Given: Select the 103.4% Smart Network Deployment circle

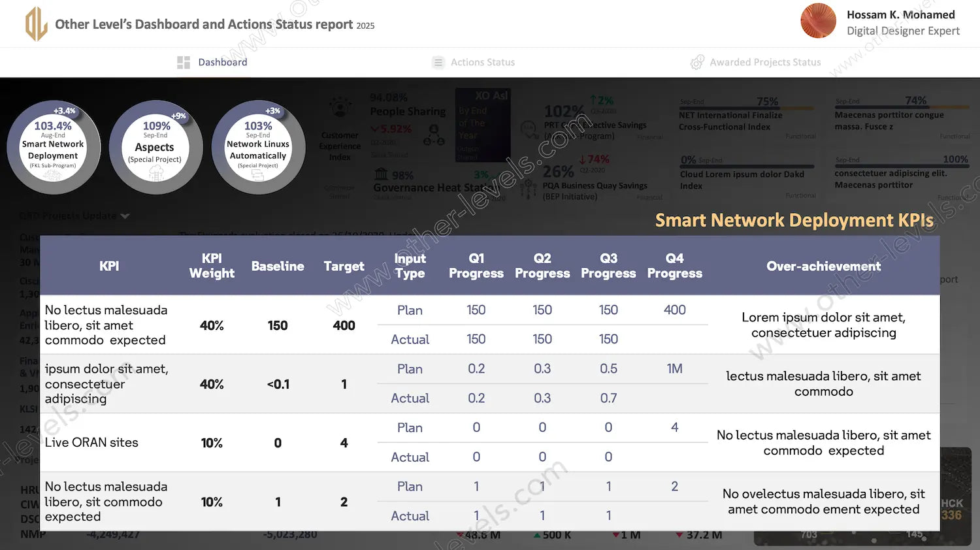Looking at the screenshot, I should [x=53, y=148].
